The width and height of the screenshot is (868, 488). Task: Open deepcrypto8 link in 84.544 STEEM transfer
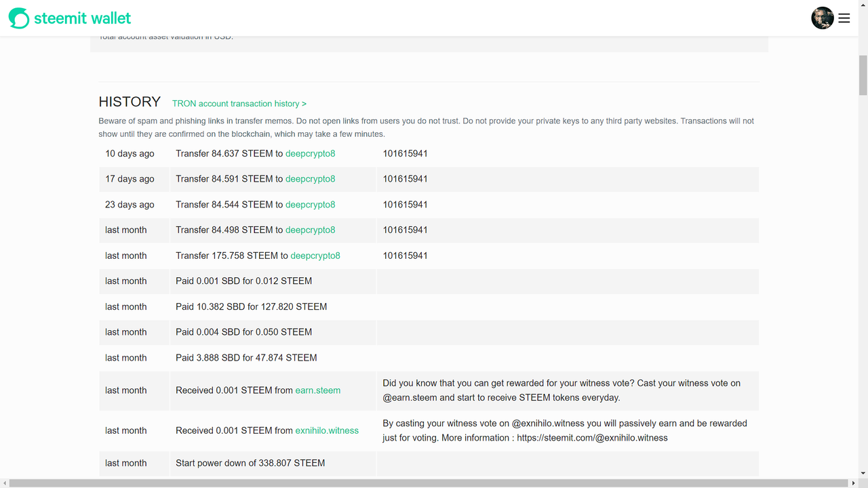coord(310,205)
